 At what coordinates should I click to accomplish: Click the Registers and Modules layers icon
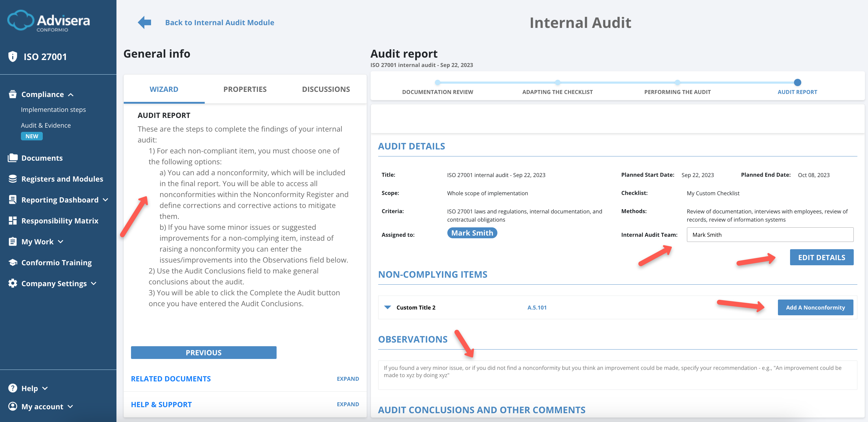click(x=12, y=179)
